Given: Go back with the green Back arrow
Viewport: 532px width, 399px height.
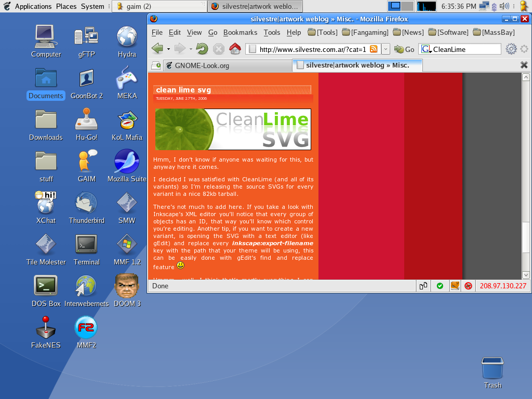Looking at the screenshot, I should coord(157,49).
